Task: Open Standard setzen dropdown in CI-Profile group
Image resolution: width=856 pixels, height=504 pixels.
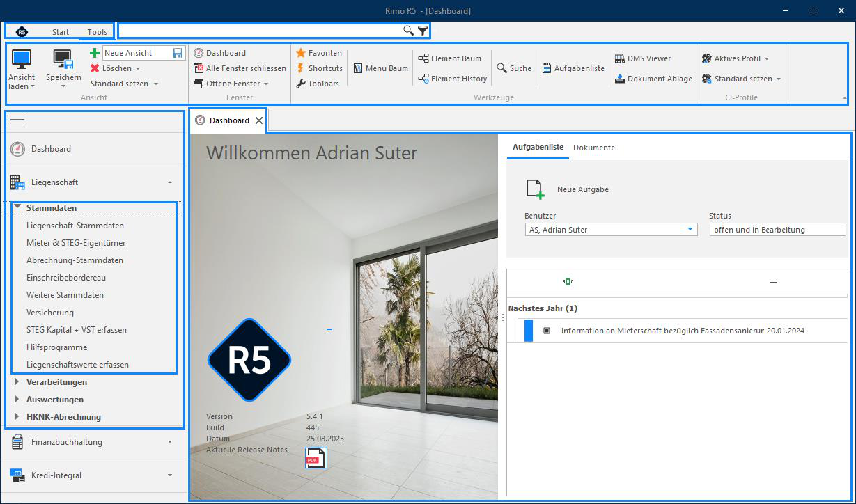Action: 779,79
